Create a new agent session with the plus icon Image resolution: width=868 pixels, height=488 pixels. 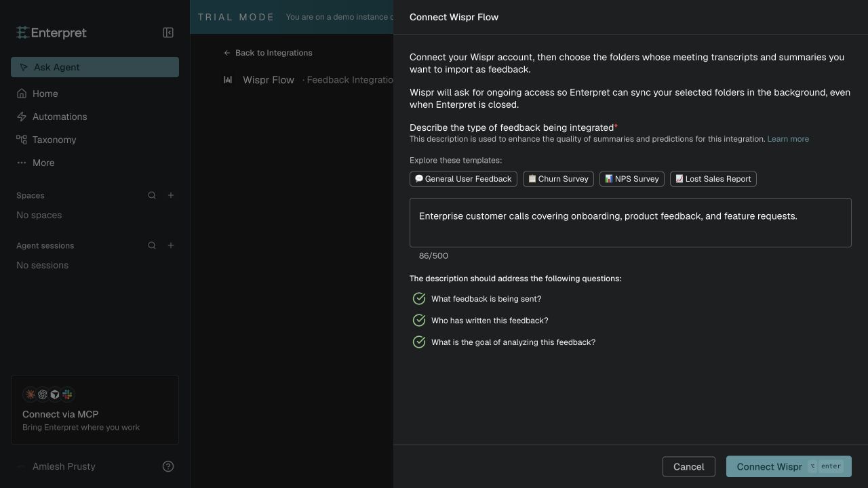pyautogui.click(x=171, y=245)
